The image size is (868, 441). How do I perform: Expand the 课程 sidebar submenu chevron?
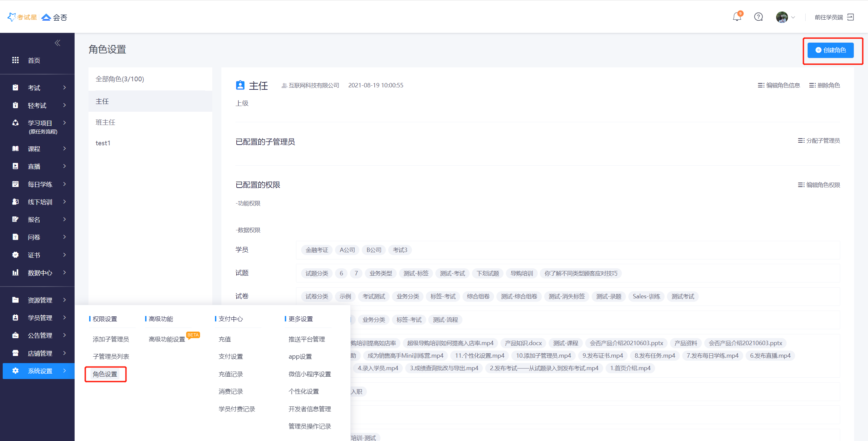pyautogui.click(x=64, y=149)
